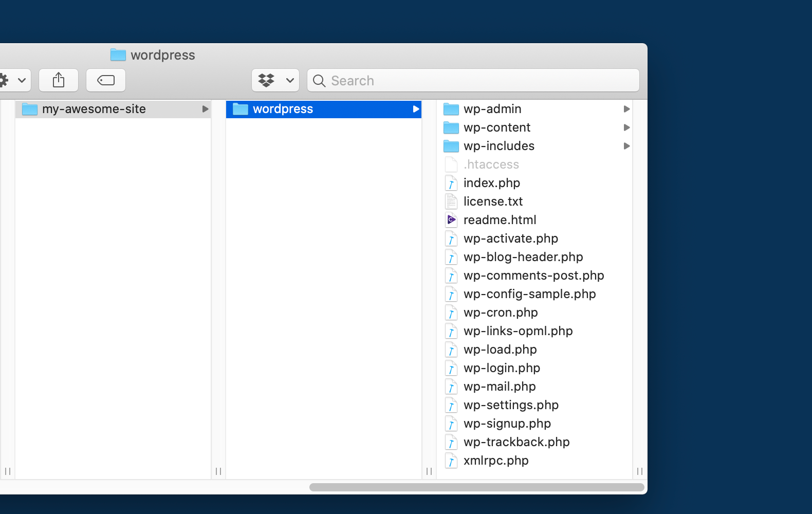Open the Dropbox toolbar menu
The height and width of the screenshot is (514, 812).
[275, 80]
